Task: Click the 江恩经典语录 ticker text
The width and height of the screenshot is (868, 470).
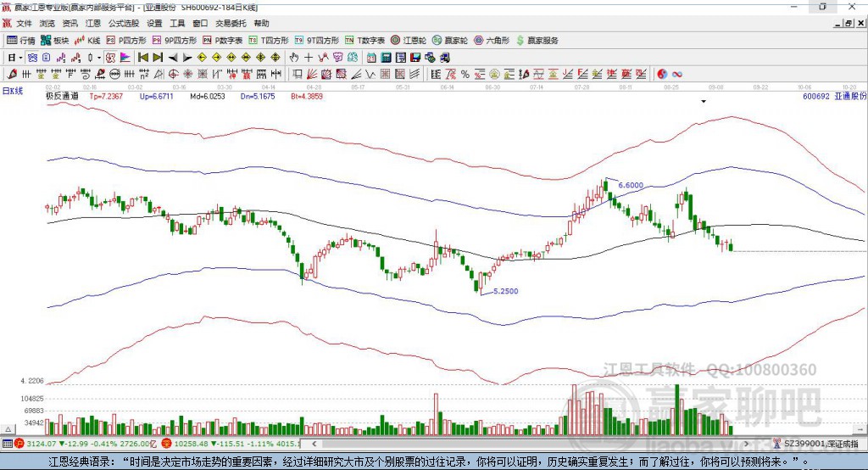Action: tap(428, 462)
